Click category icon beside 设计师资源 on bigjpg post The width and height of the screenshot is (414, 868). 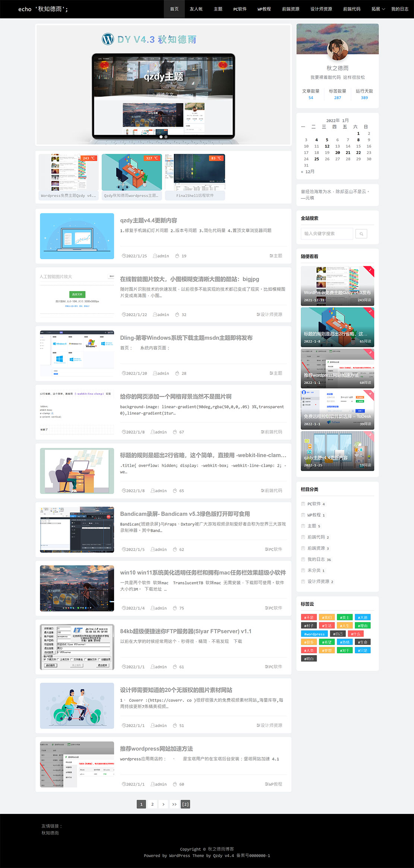point(258,315)
